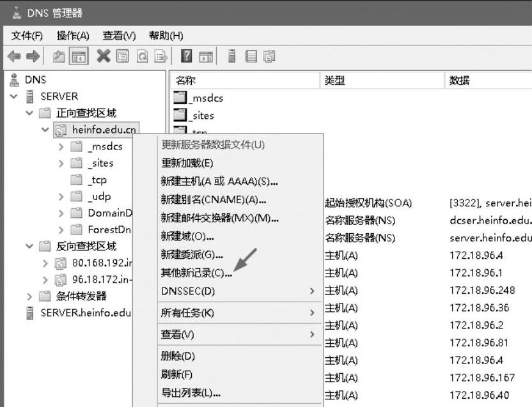Expand the _udp tree folder

(61, 196)
